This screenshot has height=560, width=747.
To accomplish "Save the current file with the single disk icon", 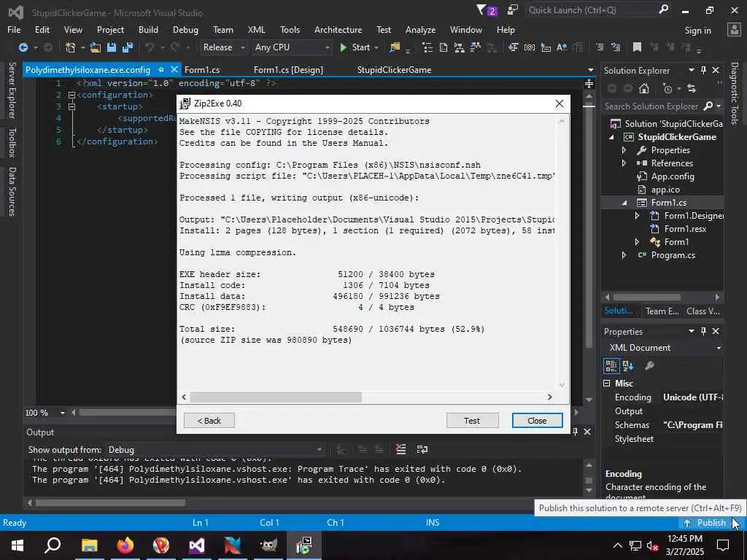I will point(112,47).
